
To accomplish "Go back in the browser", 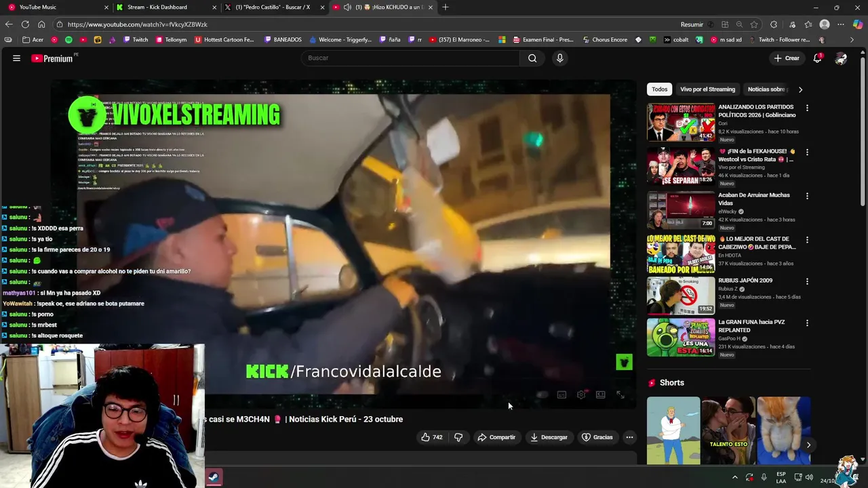I will pos(9,24).
